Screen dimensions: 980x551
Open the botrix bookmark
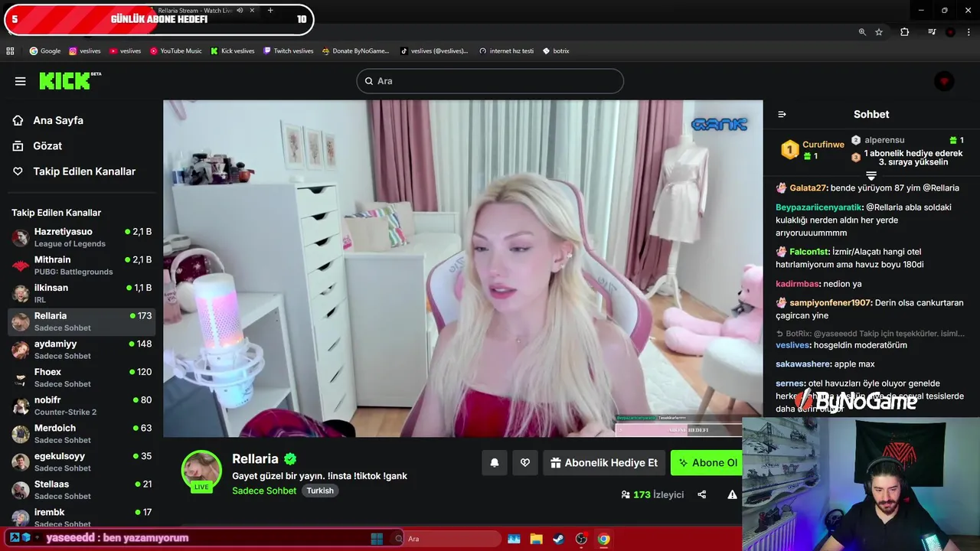tap(556, 51)
